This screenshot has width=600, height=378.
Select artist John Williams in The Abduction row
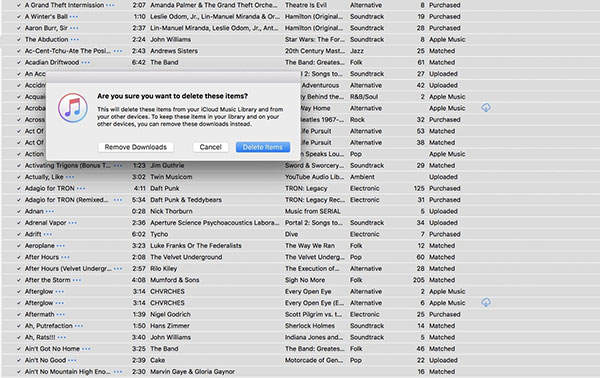[170, 39]
